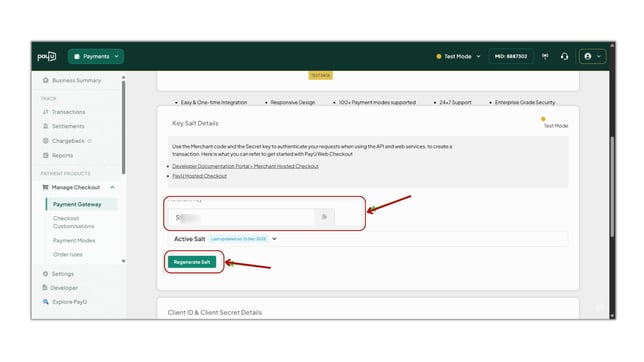
Task: Open Order rules submenu item
Action: tap(68, 254)
